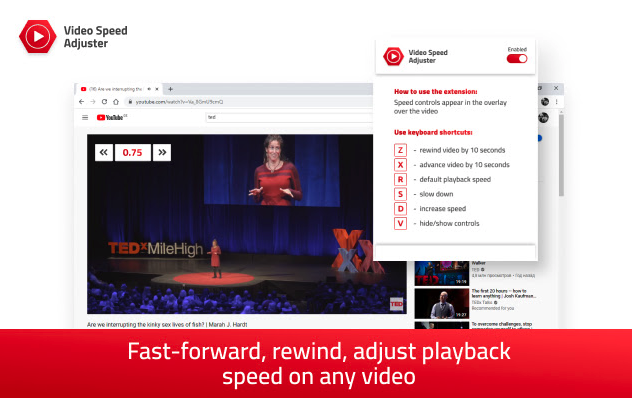The height and width of the screenshot is (398, 632).
Task: Click the TED watermark in video corner
Action: click(396, 304)
